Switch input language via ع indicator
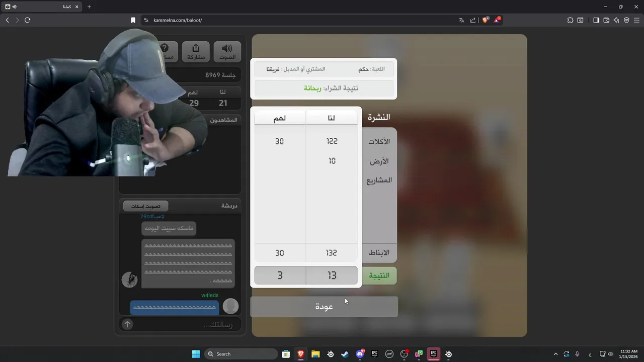644x362 pixels. (x=590, y=354)
